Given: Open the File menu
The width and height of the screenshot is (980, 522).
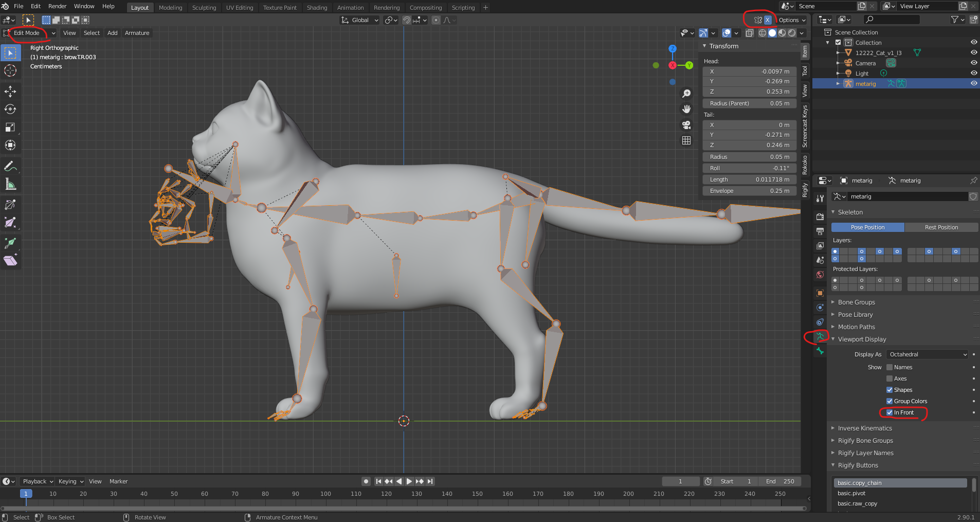Looking at the screenshot, I should coord(19,6).
